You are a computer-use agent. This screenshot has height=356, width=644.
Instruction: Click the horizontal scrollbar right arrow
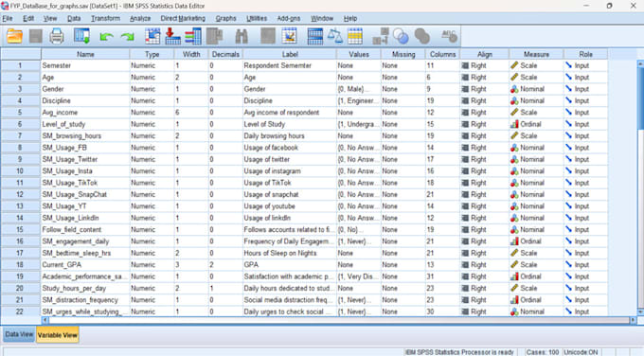(633, 320)
